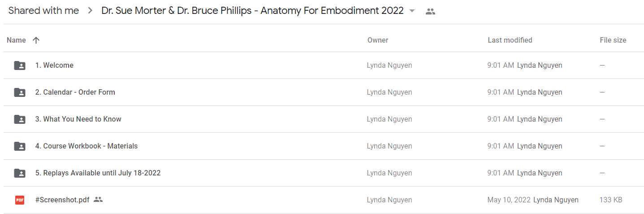Click the folder icon beside 2. Calendar - Order Form
Image resolution: width=644 pixels, height=214 pixels.
20,92
